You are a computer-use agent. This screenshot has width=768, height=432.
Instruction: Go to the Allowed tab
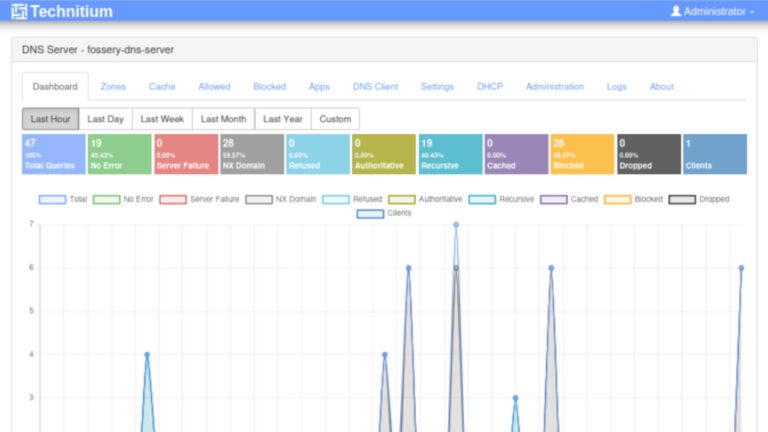214,87
